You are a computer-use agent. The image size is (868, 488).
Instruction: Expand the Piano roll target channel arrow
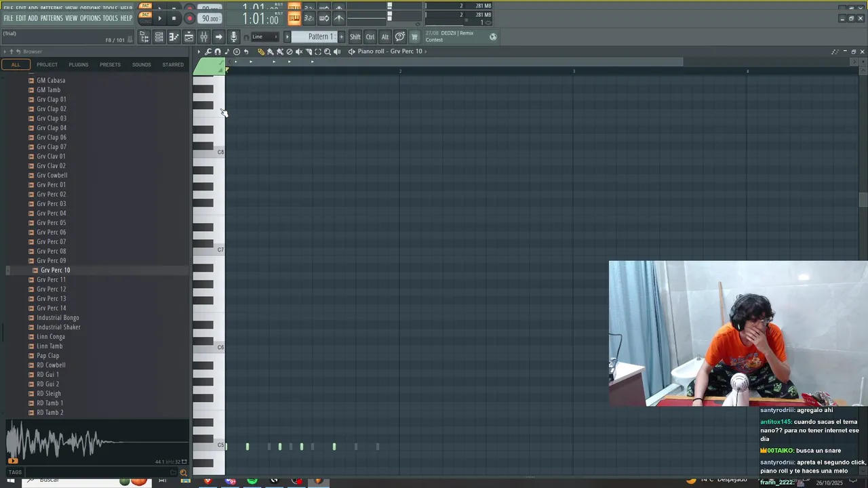point(427,52)
